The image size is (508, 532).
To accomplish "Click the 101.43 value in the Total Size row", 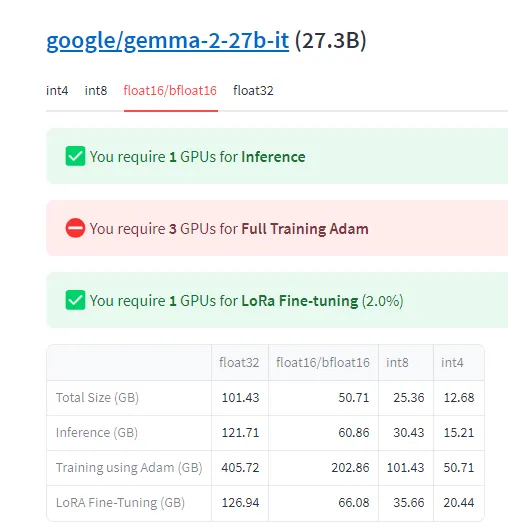I will [x=240, y=398].
